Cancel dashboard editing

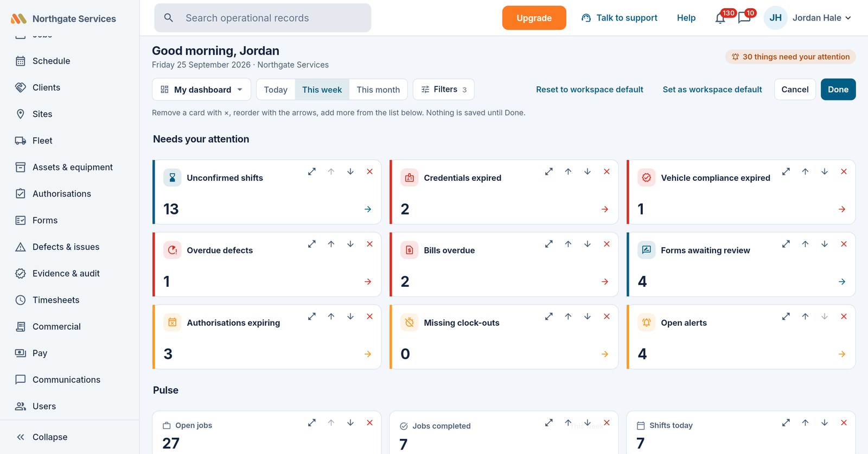(x=795, y=90)
